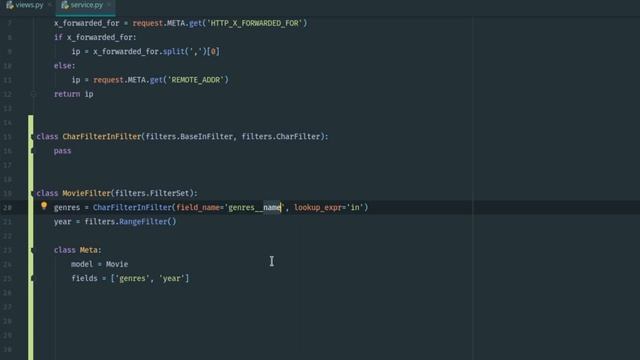The height and width of the screenshot is (360, 640).
Task: Collapse the CharFilterInFilter class fold marker
Action: tap(32, 137)
